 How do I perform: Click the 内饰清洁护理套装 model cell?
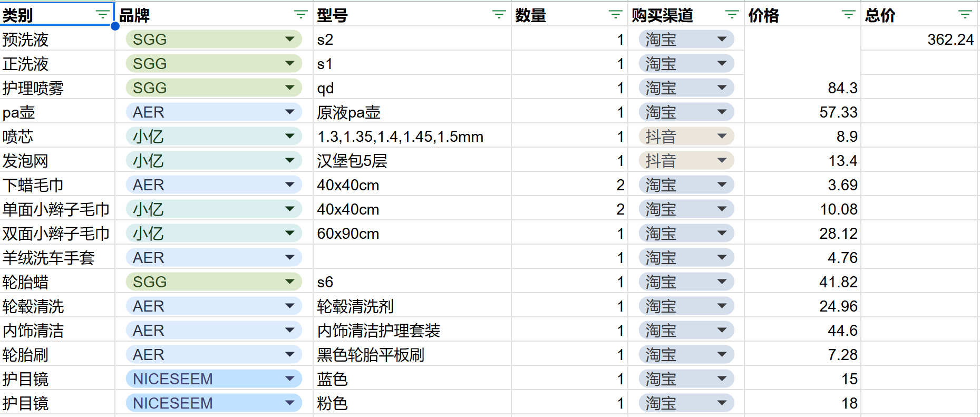click(411, 331)
